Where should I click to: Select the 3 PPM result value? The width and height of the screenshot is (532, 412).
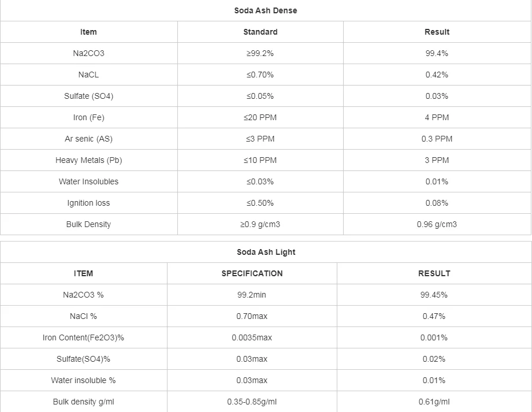click(x=437, y=160)
